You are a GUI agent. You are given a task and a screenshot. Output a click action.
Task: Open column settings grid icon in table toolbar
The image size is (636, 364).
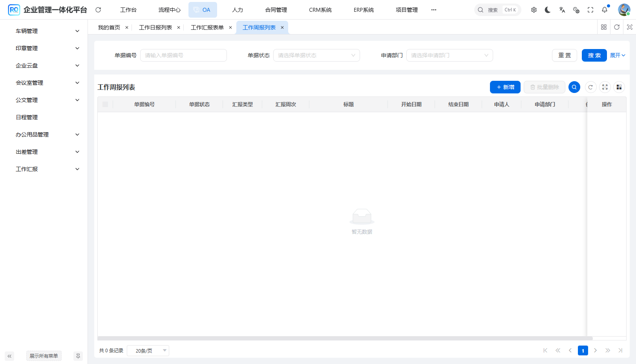pyautogui.click(x=619, y=87)
